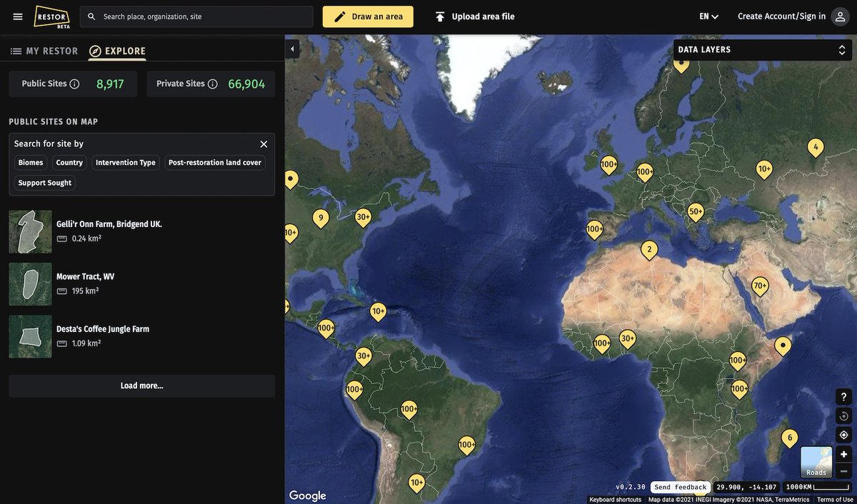Switch basemap to Roads thumbnail
Image resolution: width=857 pixels, height=504 pixels.
click(x=816, y=462)
